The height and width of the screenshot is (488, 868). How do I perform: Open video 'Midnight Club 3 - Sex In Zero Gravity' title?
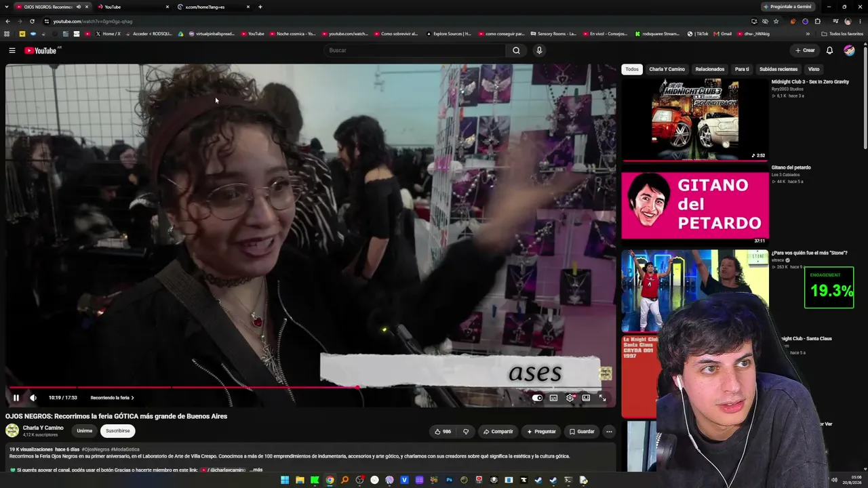pos(810,82)
